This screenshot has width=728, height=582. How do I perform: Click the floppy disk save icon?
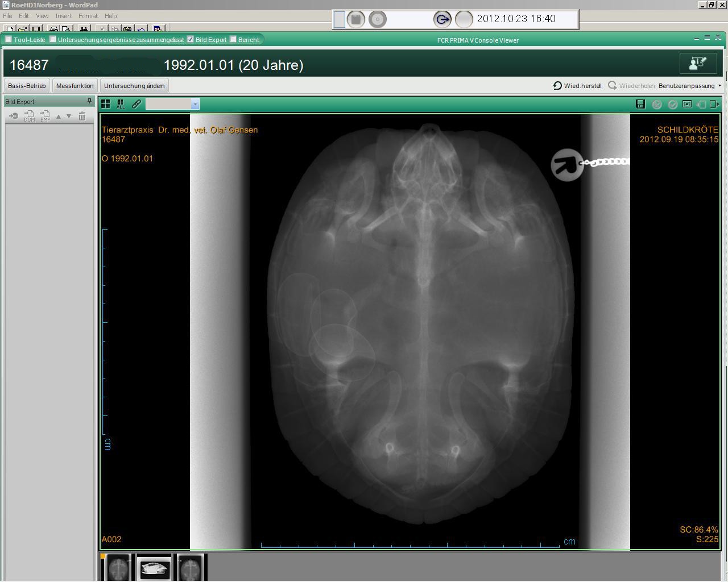(640, 104)
